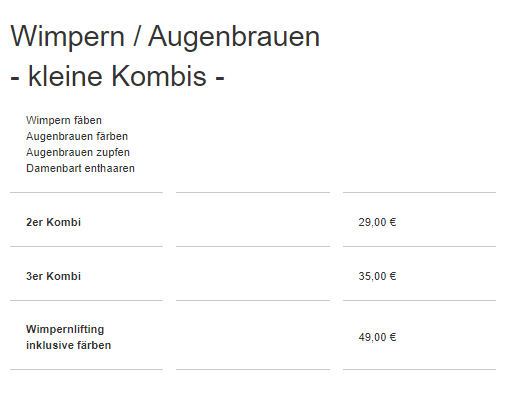Select the '- kleine Kombis -' subtitle
This screenshot has width=507, height=396.
click(x=117, y=76)
